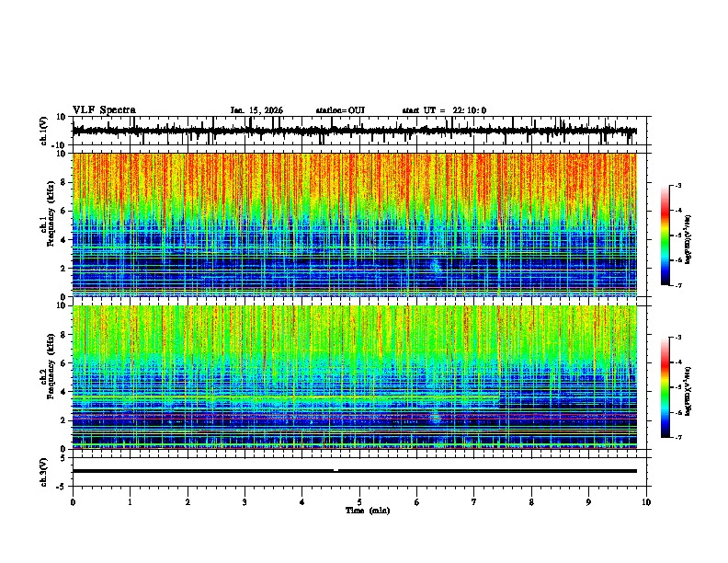This screenshot has width=728, height=563.
Task: Select the "start UT = 22:10:0" text
Action: [x=444, y=110]
